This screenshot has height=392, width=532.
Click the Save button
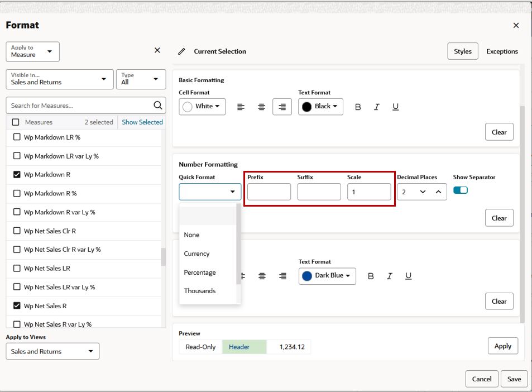coord(514,379)
